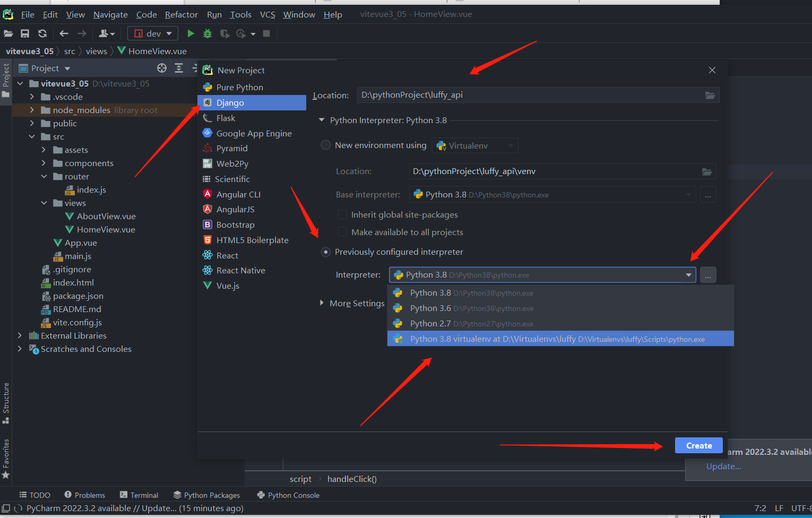
Task: Collapse the Python Interpreter section
Action: click(x=322, y=120)
